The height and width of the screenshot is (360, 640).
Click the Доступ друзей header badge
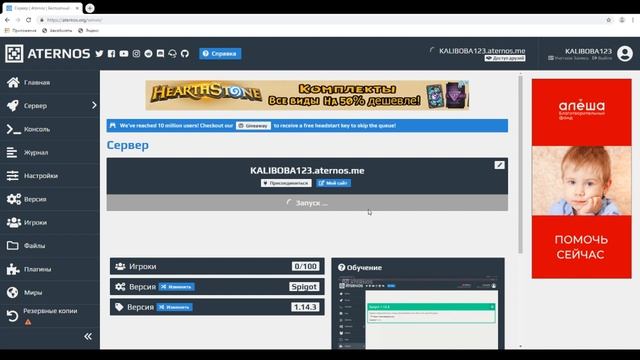(x=505, y=58)
